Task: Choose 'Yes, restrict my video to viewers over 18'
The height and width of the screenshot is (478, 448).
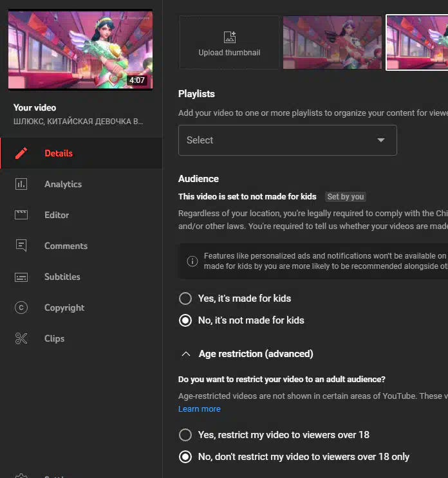Action: click(185, 435)
